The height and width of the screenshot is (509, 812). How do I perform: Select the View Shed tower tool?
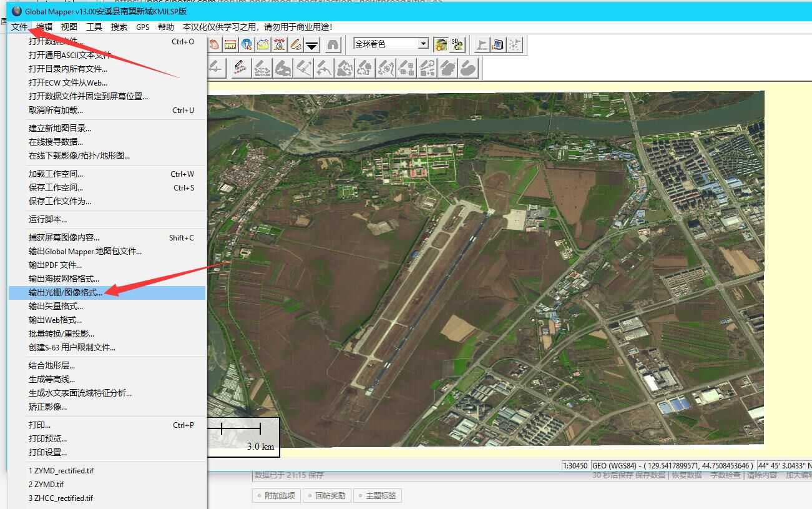pyautogui.click(x=280, y=44)
